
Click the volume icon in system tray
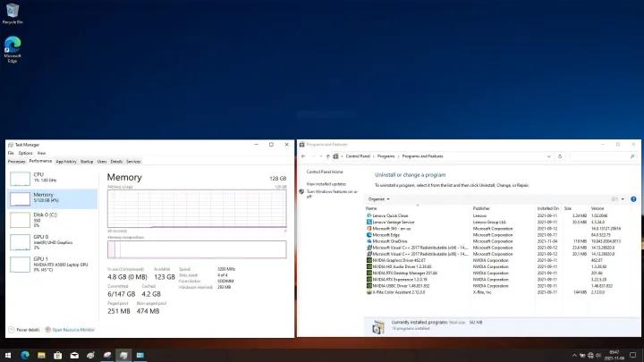(598, 355)
